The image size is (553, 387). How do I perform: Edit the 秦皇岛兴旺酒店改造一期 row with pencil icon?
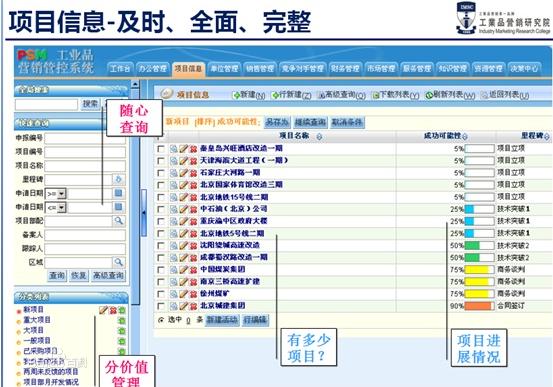click(183, 149)
